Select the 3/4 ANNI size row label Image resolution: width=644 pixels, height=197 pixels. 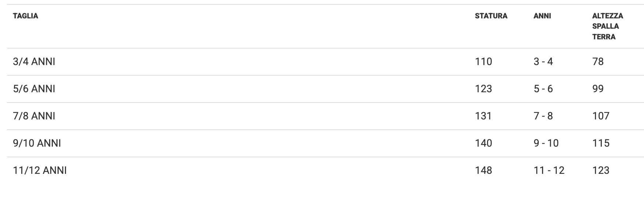point(34,61)
